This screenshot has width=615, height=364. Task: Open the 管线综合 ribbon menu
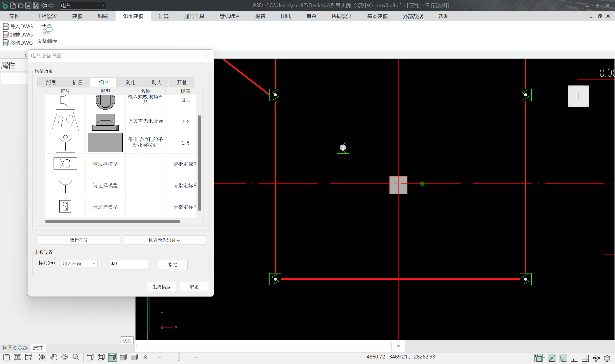coord(229,16)
